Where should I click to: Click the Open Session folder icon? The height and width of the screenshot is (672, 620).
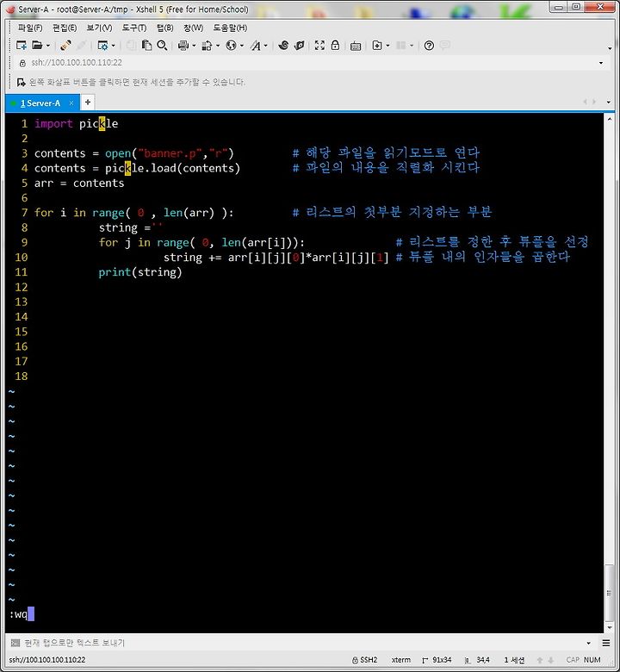[x=37, y=45]
